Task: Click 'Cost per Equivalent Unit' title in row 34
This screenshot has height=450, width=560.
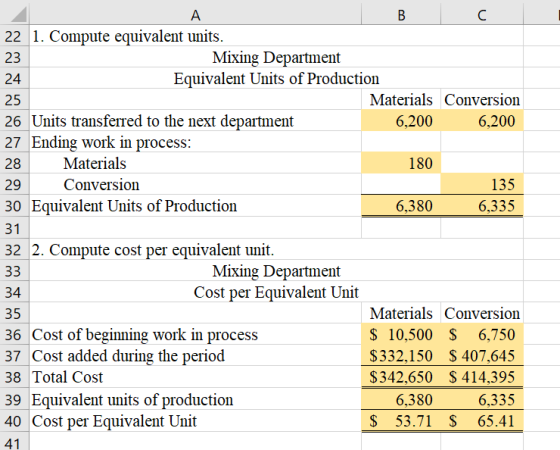Action: coord(276,292)
